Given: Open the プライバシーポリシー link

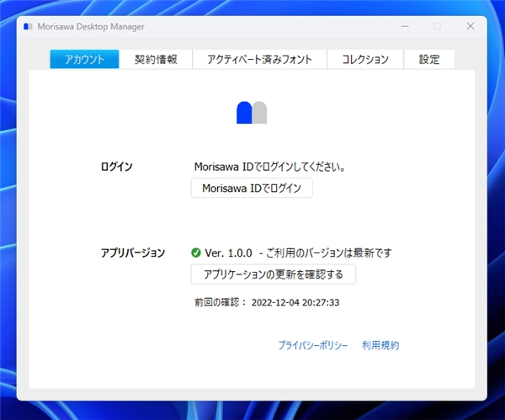Looking at the screenshot, I should (313, 345).
